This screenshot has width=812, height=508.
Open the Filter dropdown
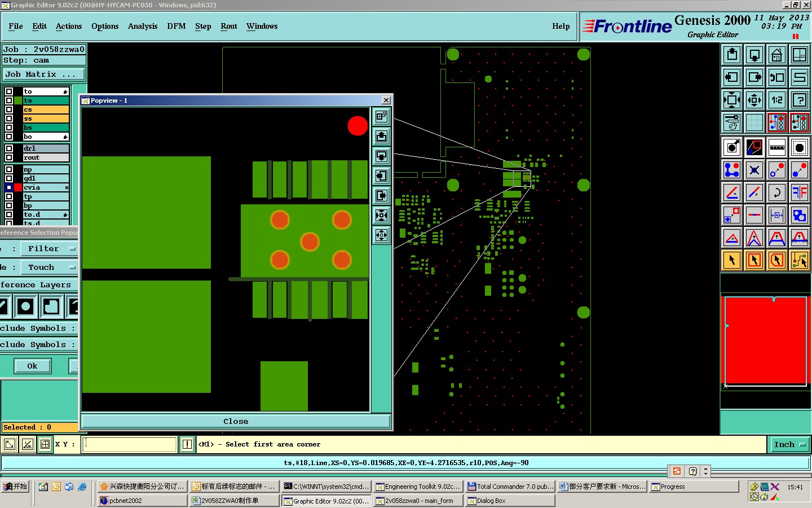pos(49,248)
